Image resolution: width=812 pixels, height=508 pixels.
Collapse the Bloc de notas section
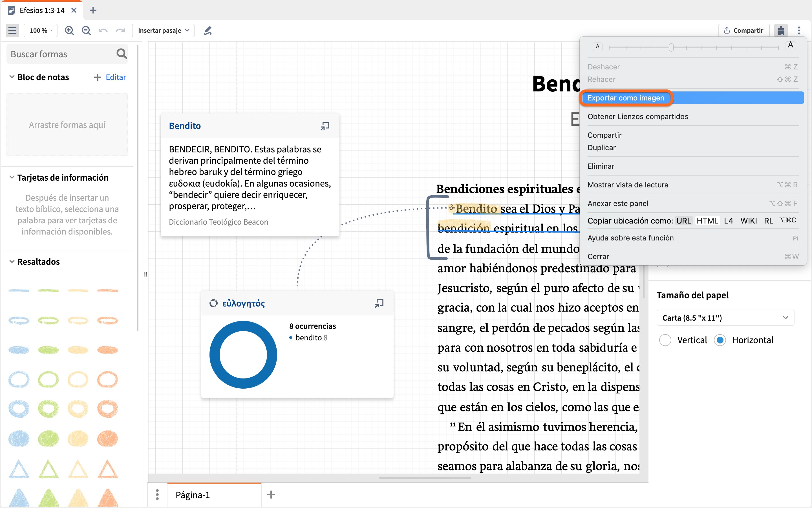12,77
